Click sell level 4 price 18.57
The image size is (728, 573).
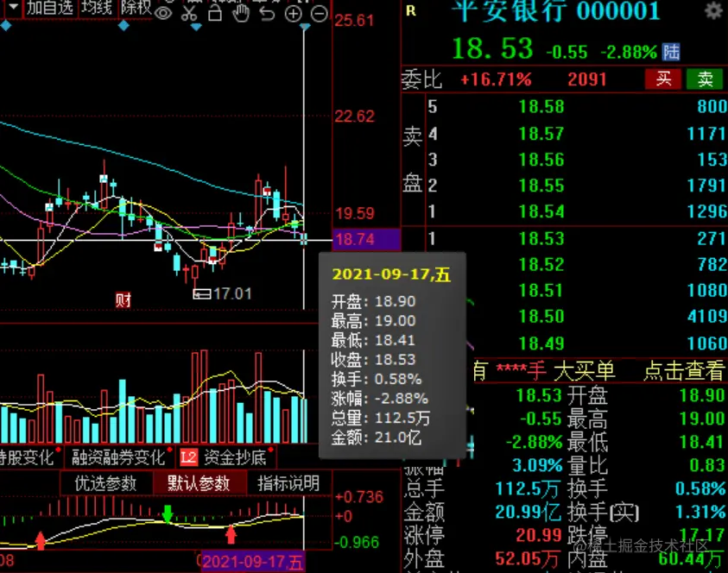pos(541,134)
